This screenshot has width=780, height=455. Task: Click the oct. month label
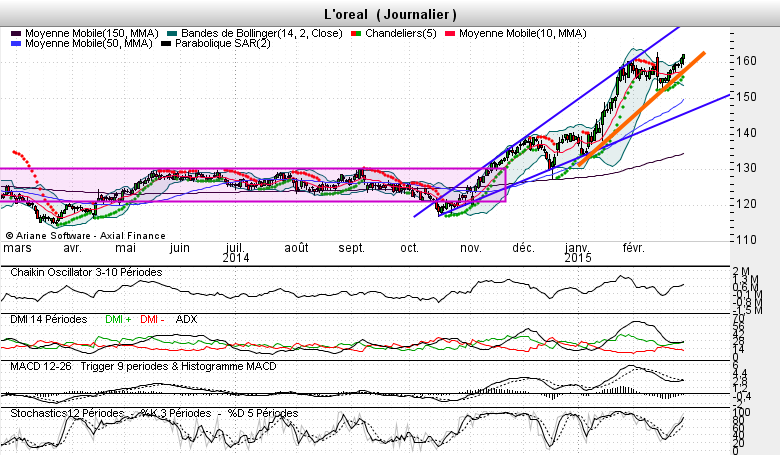pos(409,248)
